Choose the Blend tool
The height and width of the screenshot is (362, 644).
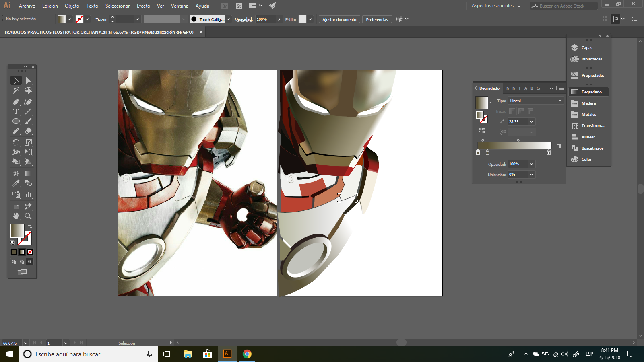pos(28,183)
